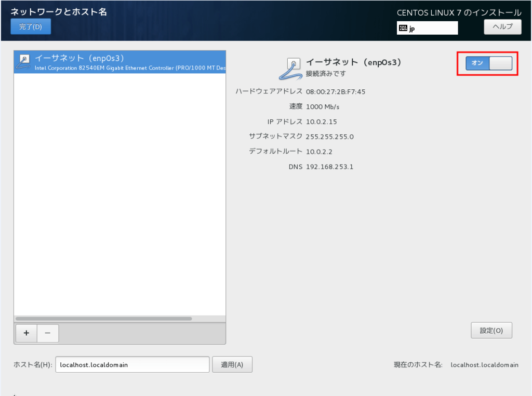Click the 完了(D) done button
The width and height of the screenshot is (532, 396).
click(x=31, y=26)
